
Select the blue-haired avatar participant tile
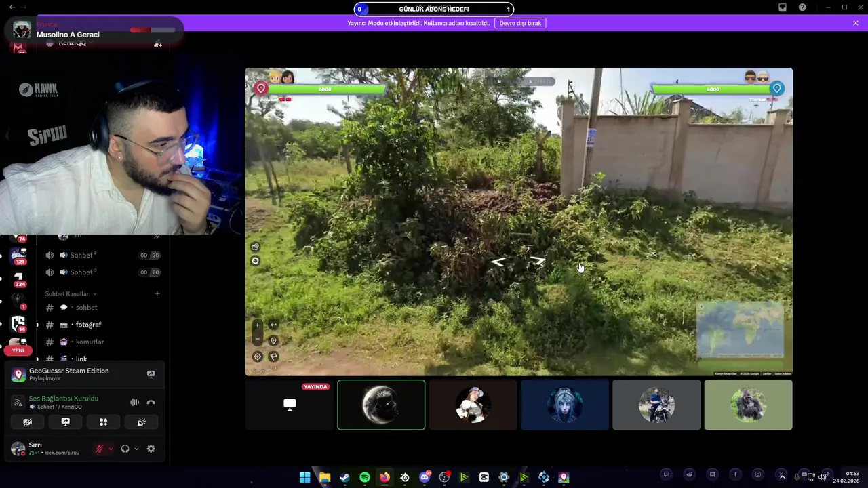pos(565,405)
